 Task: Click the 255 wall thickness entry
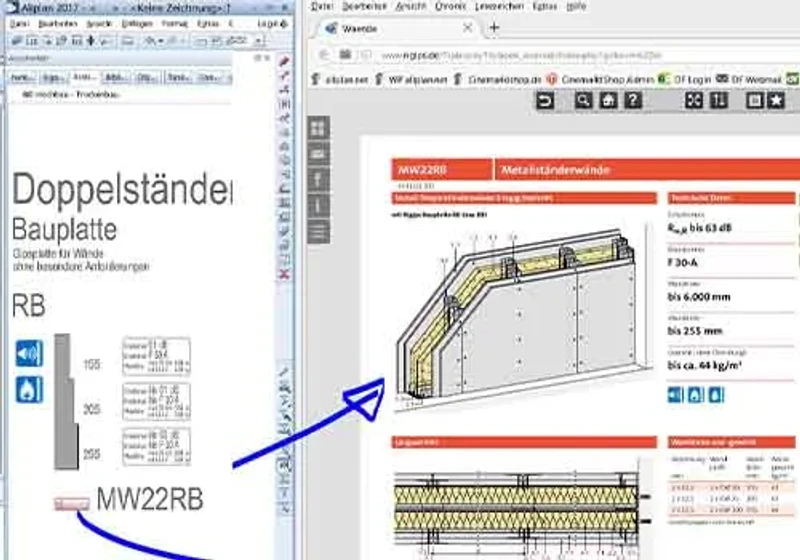pyautogui.click(x=92, y=454)
